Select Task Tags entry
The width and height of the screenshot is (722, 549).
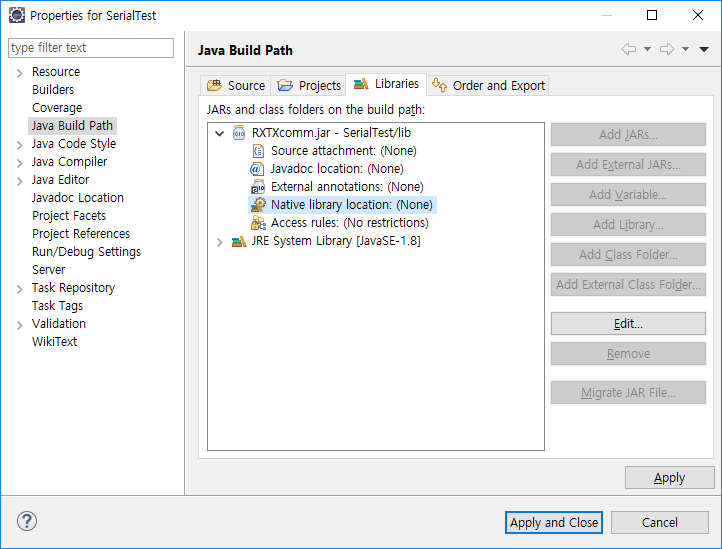(x=58, y=305)
